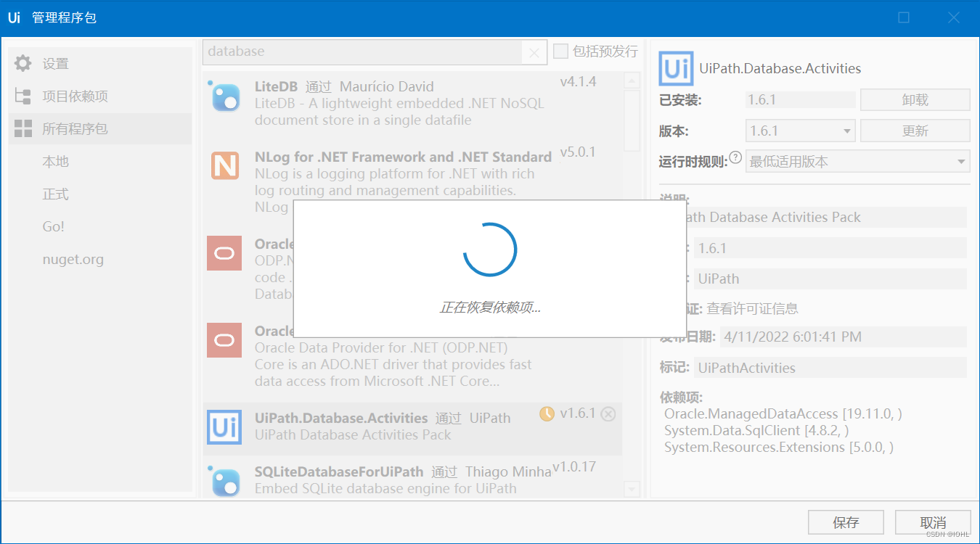Viewport: 980px width, 544px height.
Task: Click the 更新 update button
Action: [915, 131]
